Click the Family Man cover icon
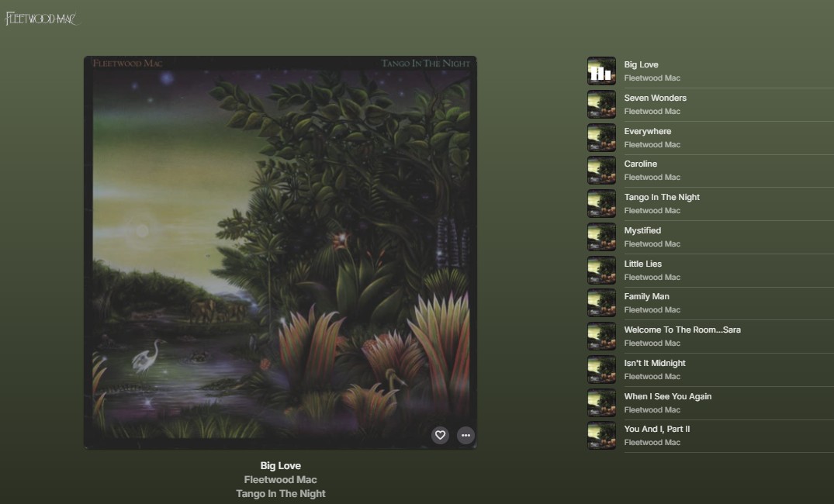834x504 pixels. [601, 303]
